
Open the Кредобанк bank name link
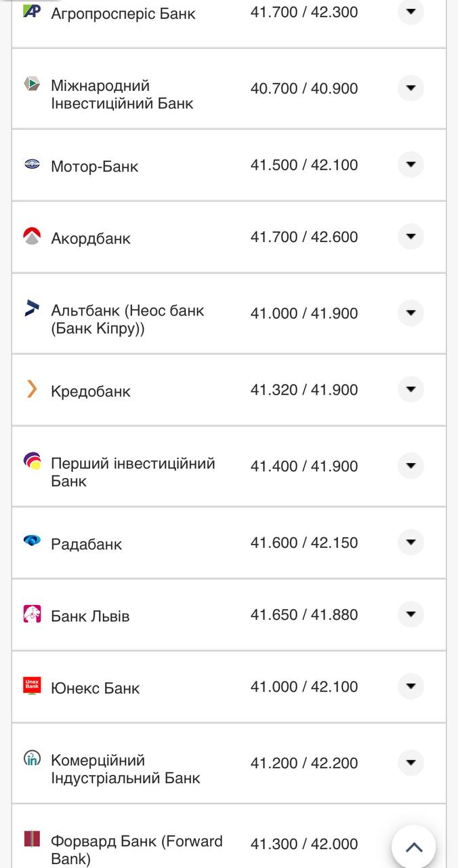91,391
